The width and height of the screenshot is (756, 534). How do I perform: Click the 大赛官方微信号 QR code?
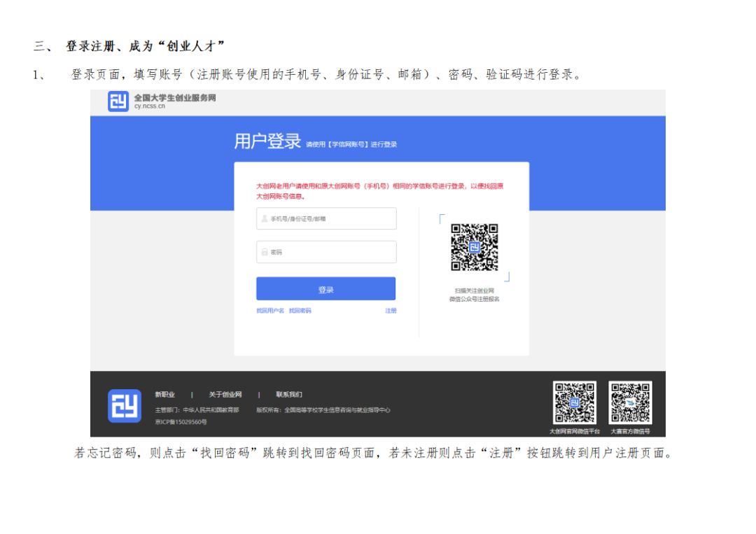tap(630, 402)
